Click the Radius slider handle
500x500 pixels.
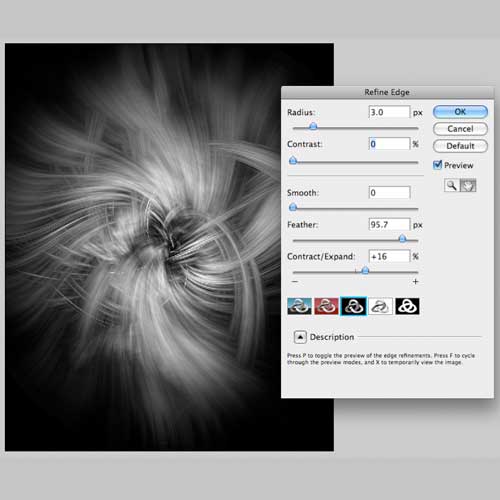(x=313, y=126)
